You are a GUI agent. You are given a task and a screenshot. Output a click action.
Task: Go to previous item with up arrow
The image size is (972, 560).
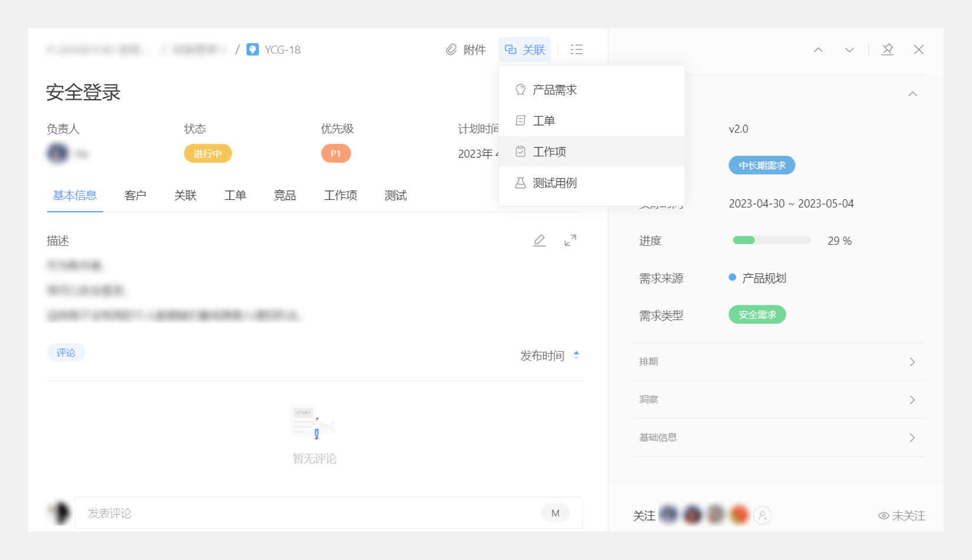tap(818, 50)
